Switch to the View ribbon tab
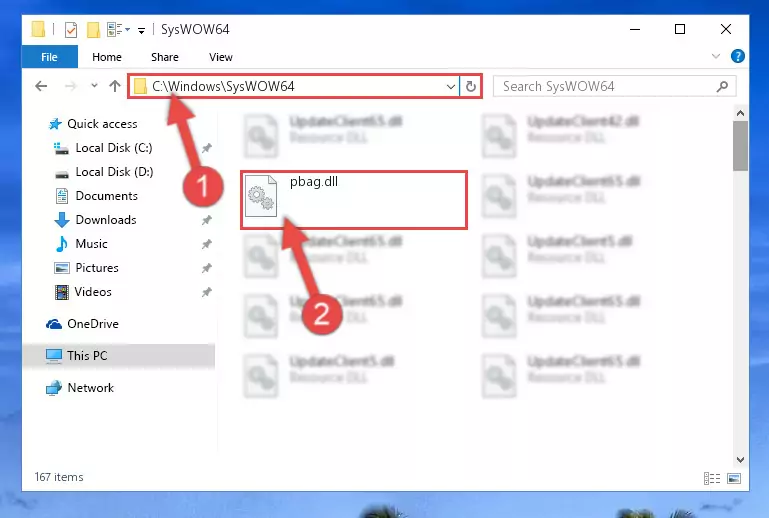 [221, 57]
